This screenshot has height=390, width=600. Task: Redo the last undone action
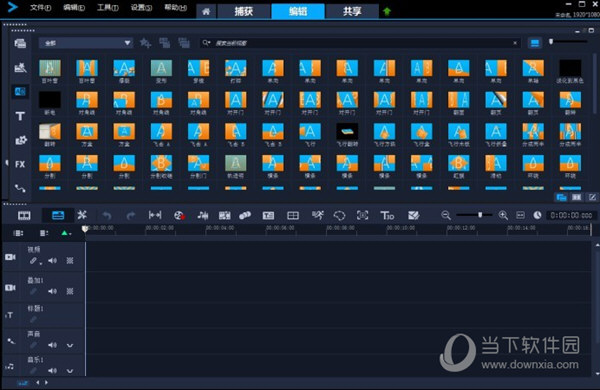click(x=130, y=216)
